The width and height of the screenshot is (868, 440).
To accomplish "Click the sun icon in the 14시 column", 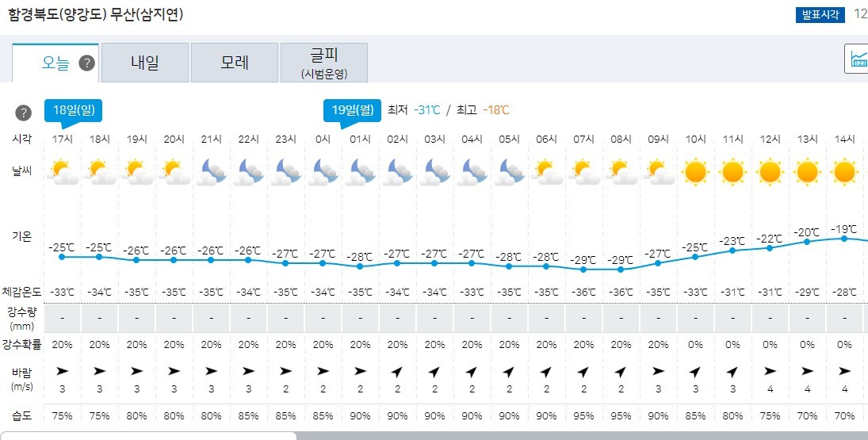I will point(844,170).
